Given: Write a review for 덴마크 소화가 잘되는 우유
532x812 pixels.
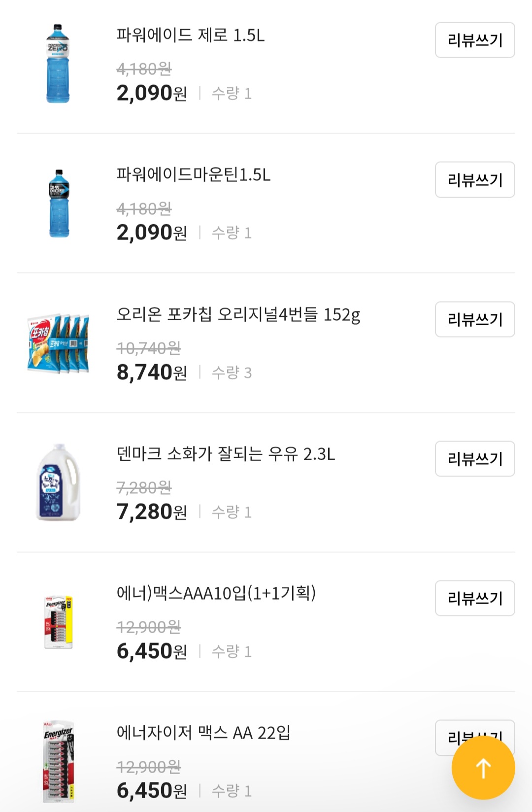Looking at the screenshot, I should pyautogui.click(x=474, y=459).
